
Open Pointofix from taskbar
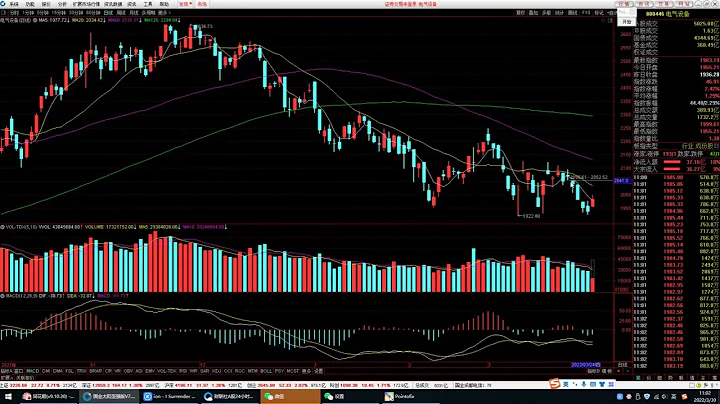[x=410, y=396]
